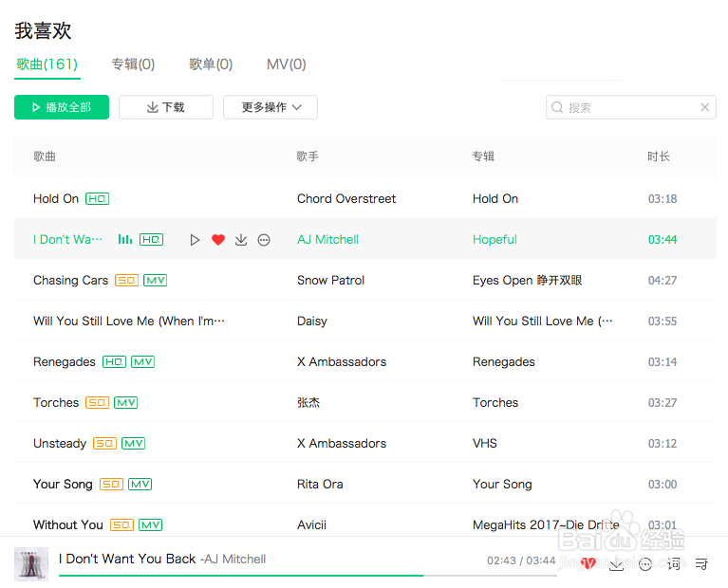The height and width of the screenshot is (588, 728).
Task: Click album cover thumbnail in player bar
Action: click(x=31, y=564)
